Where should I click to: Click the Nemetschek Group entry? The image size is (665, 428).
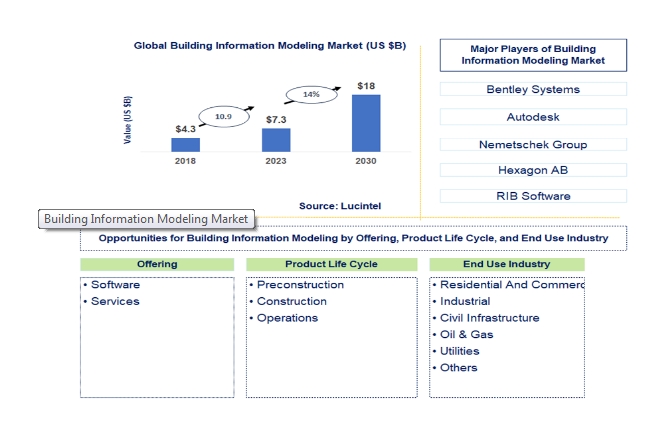pyautogui.click(x=533, y=144)
